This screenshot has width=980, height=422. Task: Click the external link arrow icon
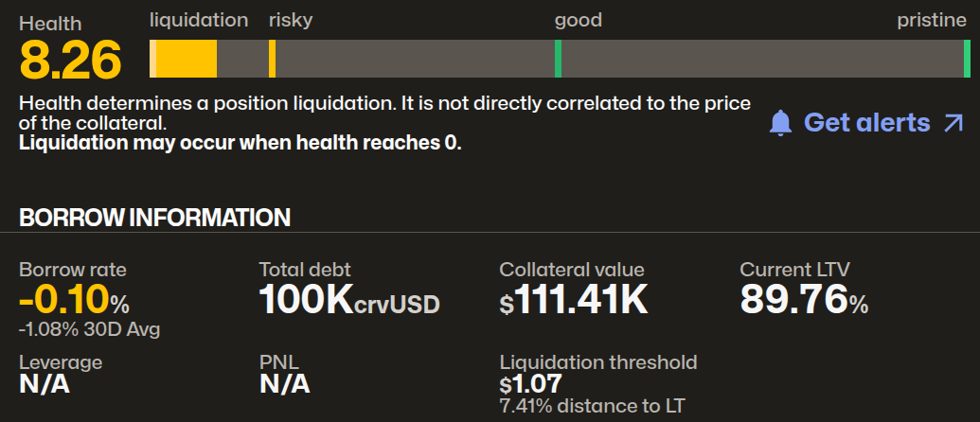pos(952,123)
